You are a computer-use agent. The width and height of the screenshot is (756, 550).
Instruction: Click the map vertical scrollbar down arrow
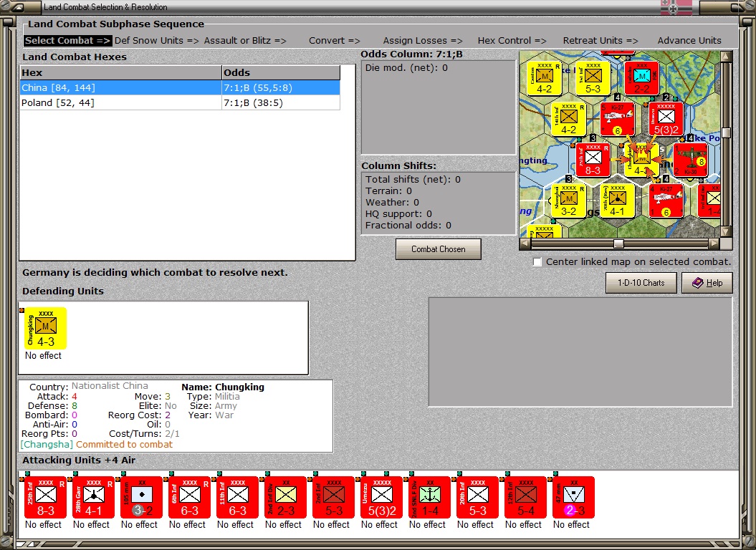[726, 231]
